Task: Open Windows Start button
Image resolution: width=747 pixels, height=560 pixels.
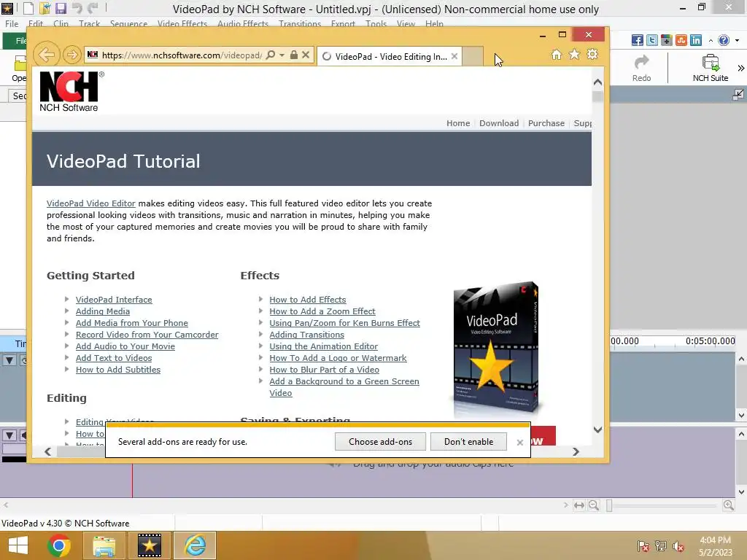Action: pos(18,545)
